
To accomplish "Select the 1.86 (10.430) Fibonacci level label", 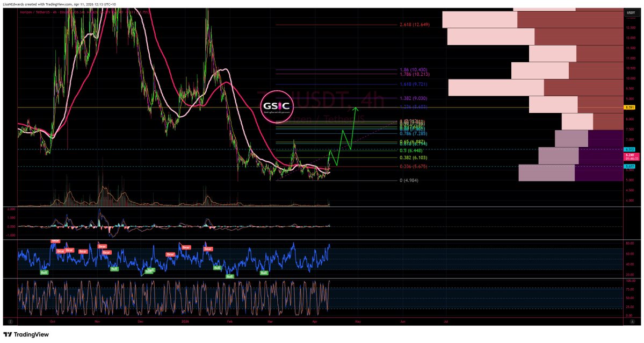I will [x=413, y=70].
